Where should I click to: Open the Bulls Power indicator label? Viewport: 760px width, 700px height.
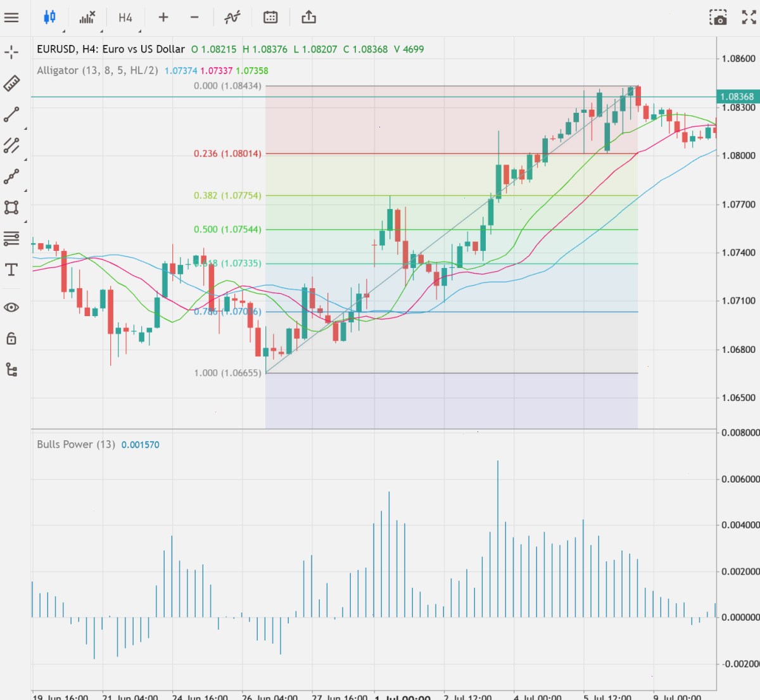76,444
